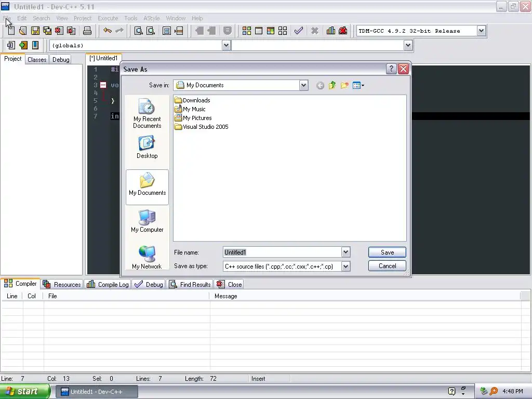Viewport: 532px width, 399px height.
Task: Switch to the Debug tab in left panel
Action: point(61,60)
